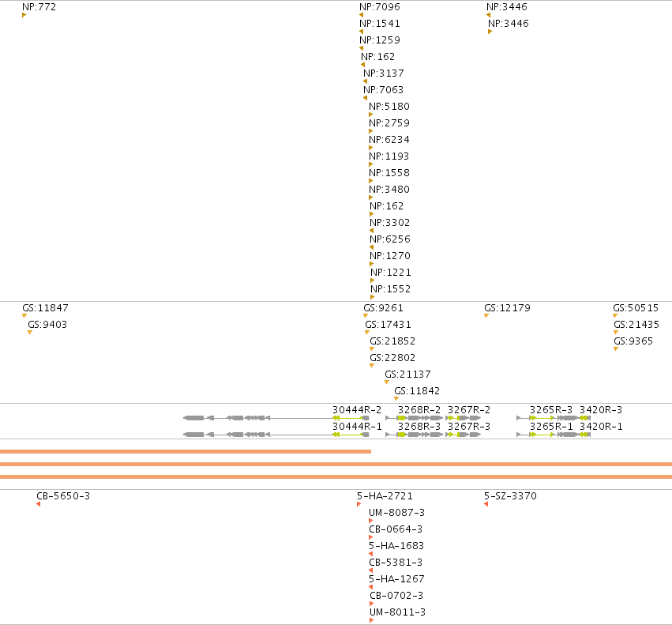
Task: Click the NP:6256 label
Action: click(390, 239)
